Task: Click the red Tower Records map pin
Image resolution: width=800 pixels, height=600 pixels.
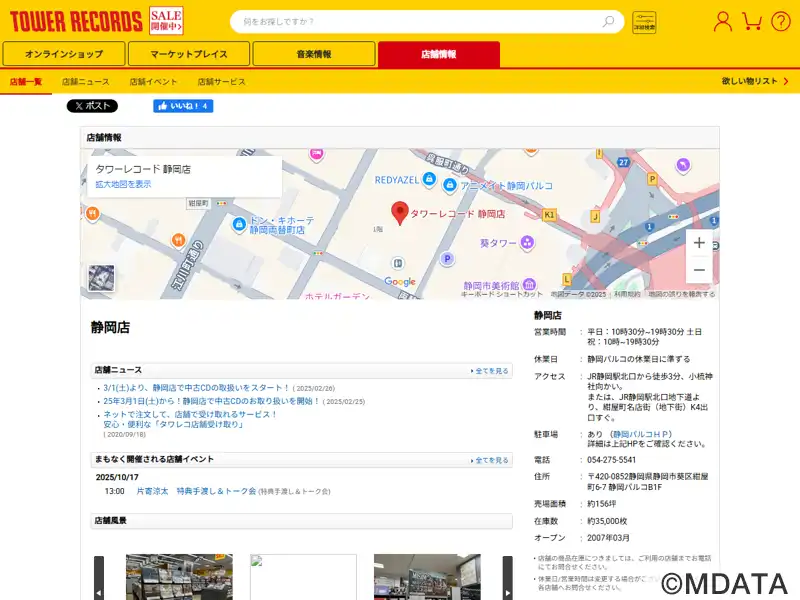Action: [x=399, y=213]
